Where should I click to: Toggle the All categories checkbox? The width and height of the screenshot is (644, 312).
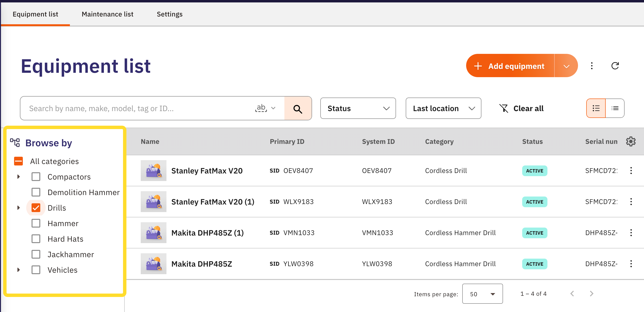click(x=18, y=161)
